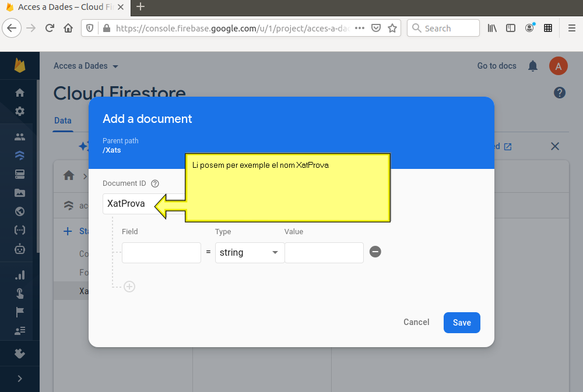Open Acces a Dades project dropdown
The width and height of the screenshot is (583, 392).
pyautogui.click(x=86, y=66)
